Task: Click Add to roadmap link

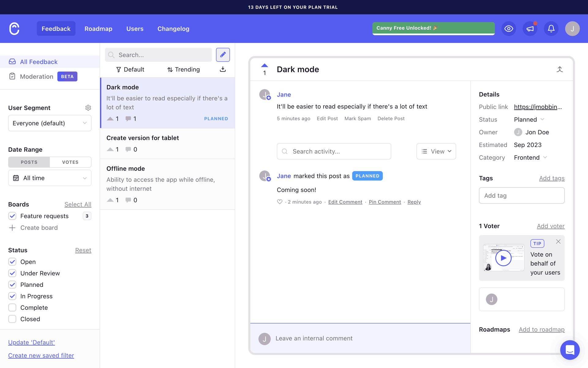Action: coord(541,329)
